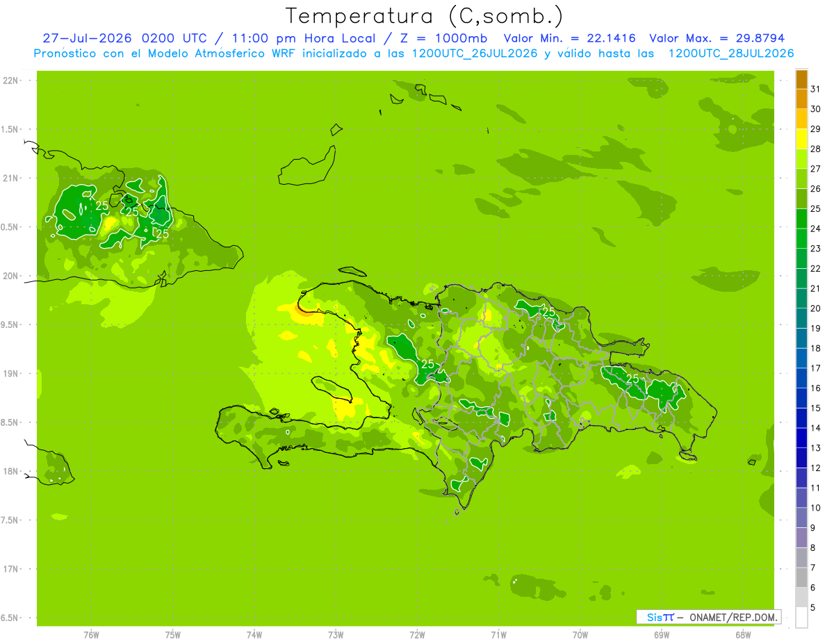Click colorbar value label '28'
Image resolution: width=834 pixels, height=644 pixels.
(x=816, y=149)
